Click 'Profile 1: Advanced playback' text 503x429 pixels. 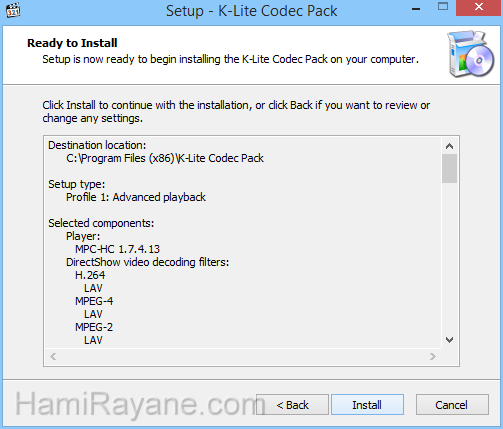[136, 197]
